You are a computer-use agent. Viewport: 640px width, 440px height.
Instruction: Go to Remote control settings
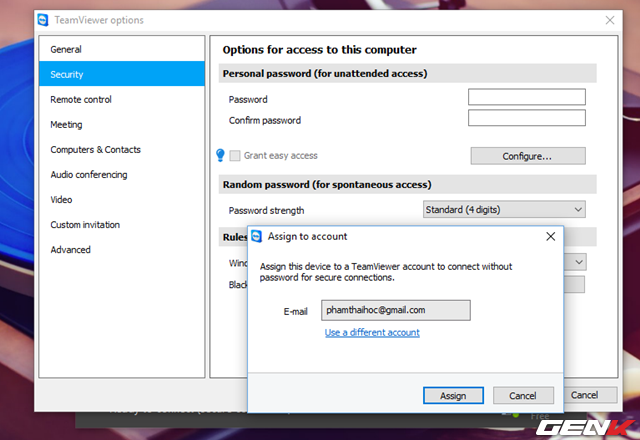click(x=122, y=99)
